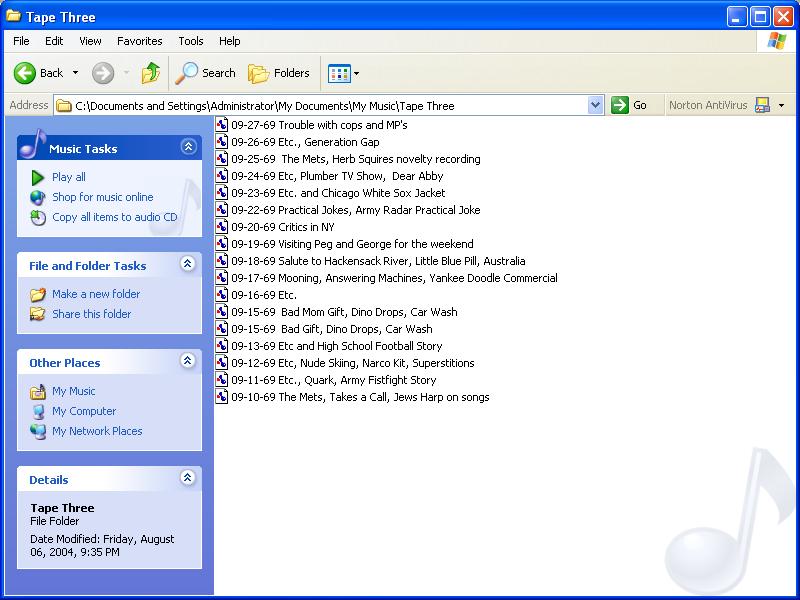Collapse the Music Tasks panel
Viewport: 800px width, 600px height.
click(x=188, y=147)
